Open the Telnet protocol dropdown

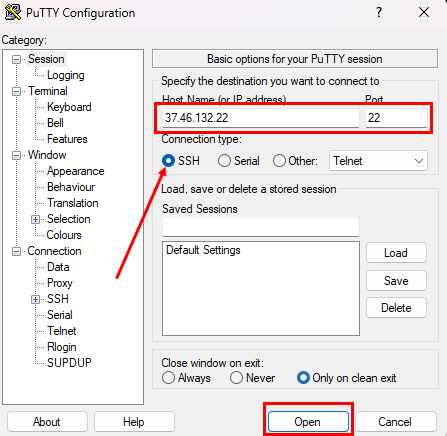click(378, 161)
